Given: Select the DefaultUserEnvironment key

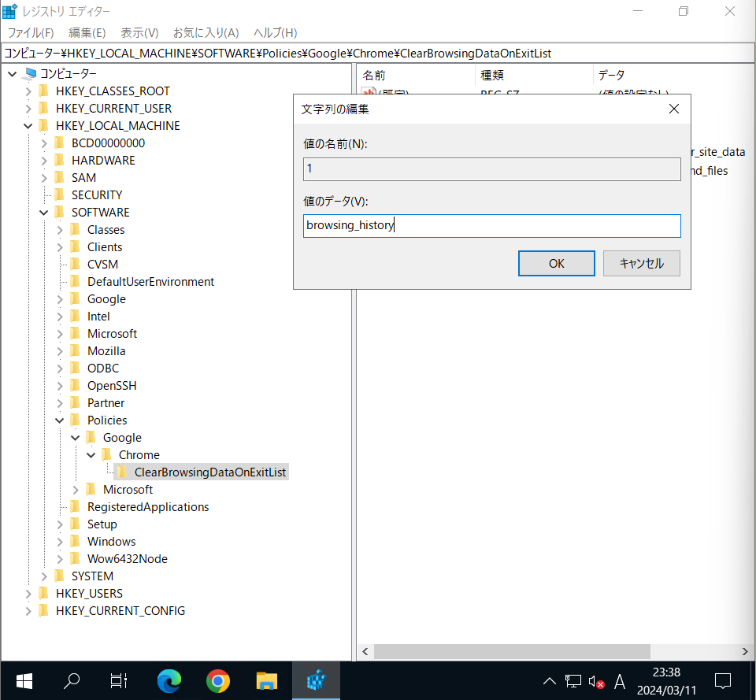Looking at the screenshot, I should [150, 282].
